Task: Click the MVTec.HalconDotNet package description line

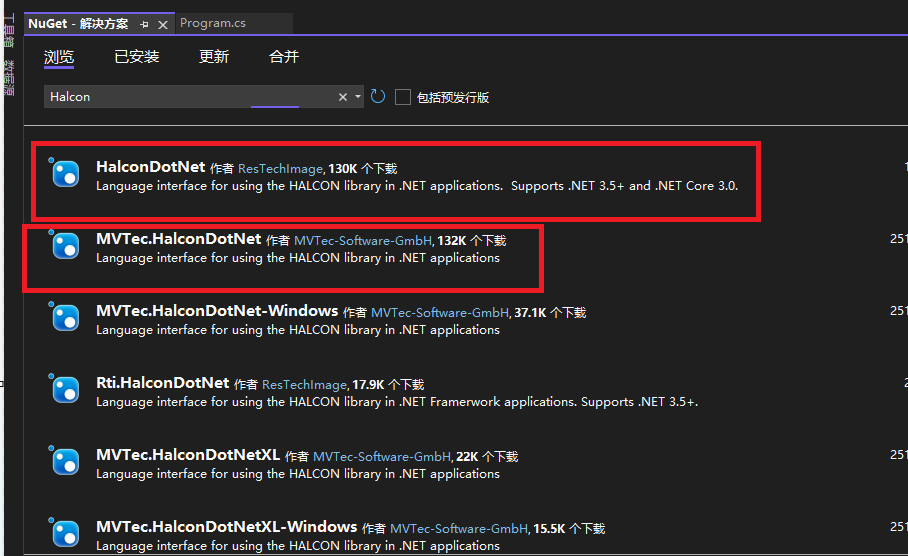Action: click(298, 258)
